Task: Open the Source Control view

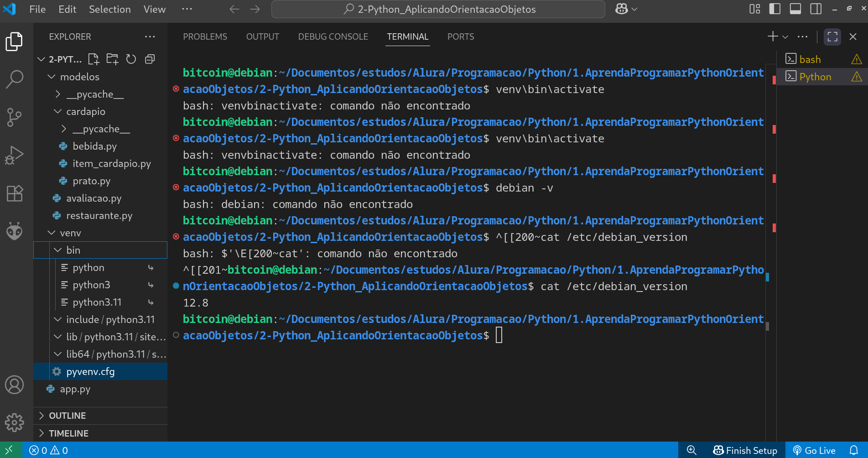Action: pos(14,117)
